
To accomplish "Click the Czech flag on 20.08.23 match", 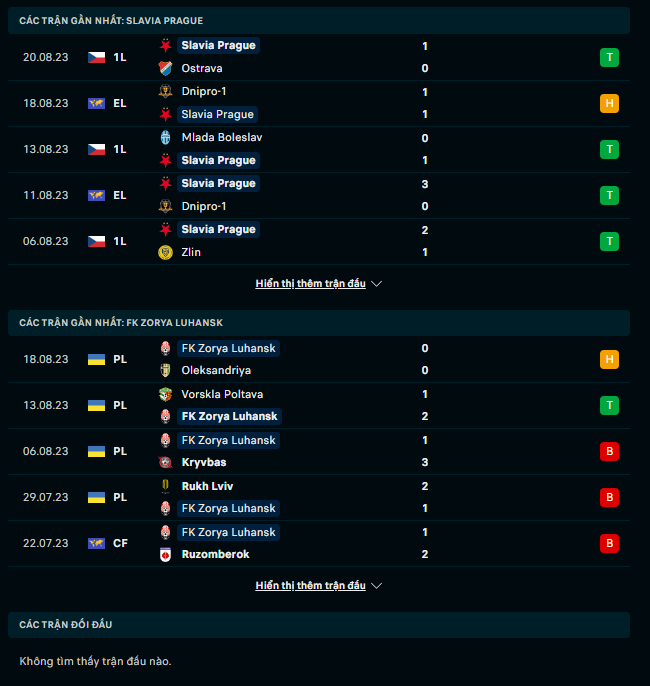I will point(96,57).
